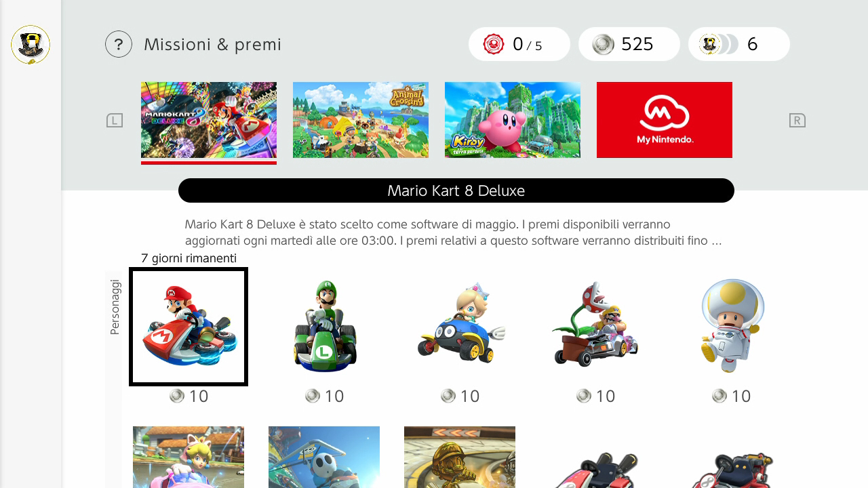Image resolution: width=868 pixels, height=488 pixels.
Task: Choose the Gold Mario background thumbnail
Action: click(x=460, y=457)
